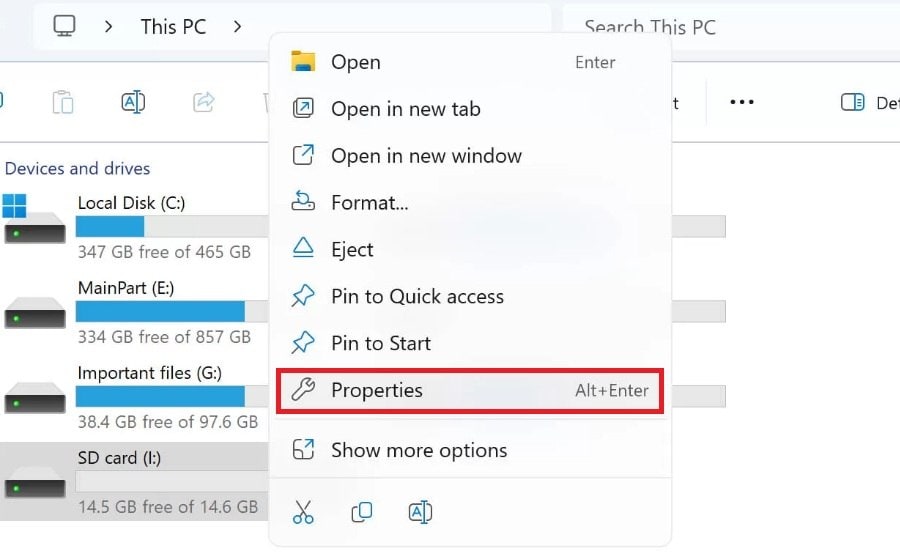900x556 pixels.
Task: Click the cut icon in context menu
Action: point(302,512)
